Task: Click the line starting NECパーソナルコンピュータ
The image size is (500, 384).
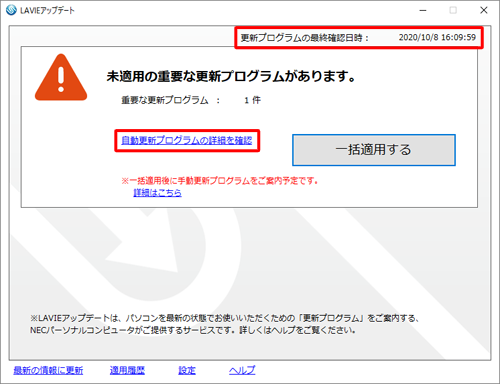Action: click(x=193, y=330)
